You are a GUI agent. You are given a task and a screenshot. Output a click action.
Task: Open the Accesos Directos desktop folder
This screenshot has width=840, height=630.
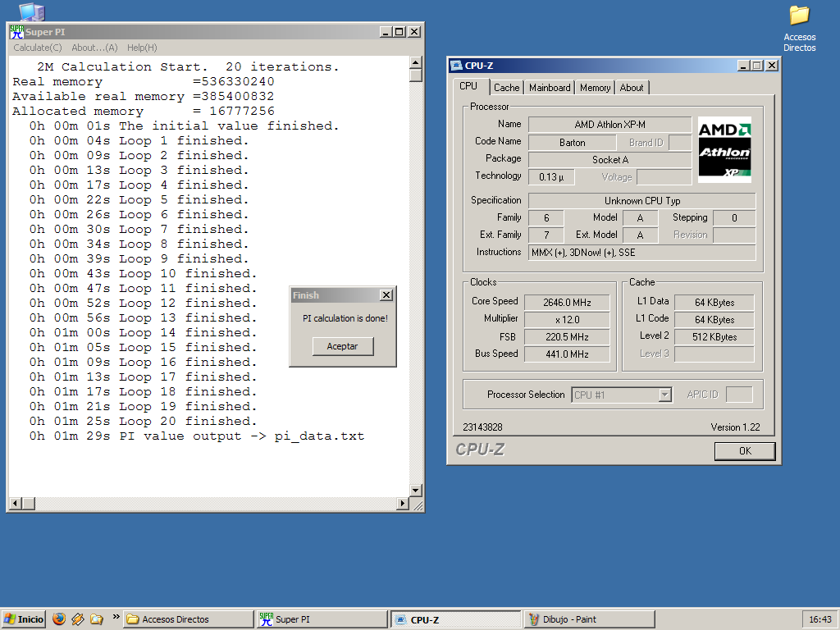799,16
